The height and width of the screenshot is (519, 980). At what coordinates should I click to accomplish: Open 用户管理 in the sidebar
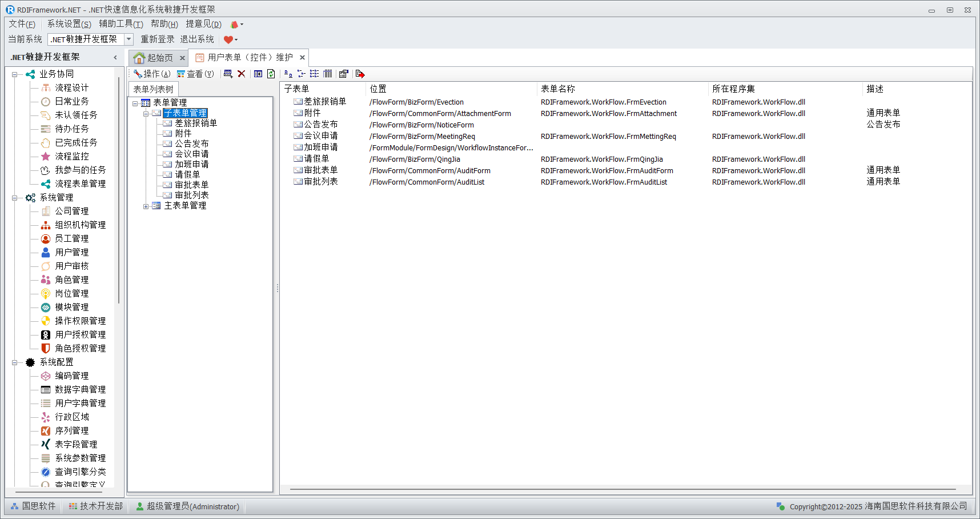(71, 252)
